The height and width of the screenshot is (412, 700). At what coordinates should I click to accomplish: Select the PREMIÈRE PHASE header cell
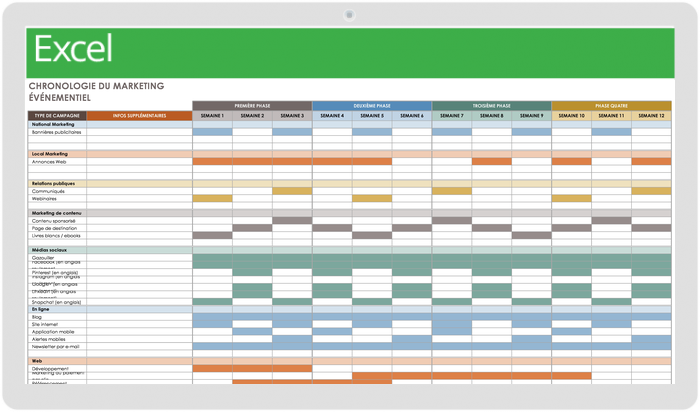pyautogui.click(x=251, y=105)
